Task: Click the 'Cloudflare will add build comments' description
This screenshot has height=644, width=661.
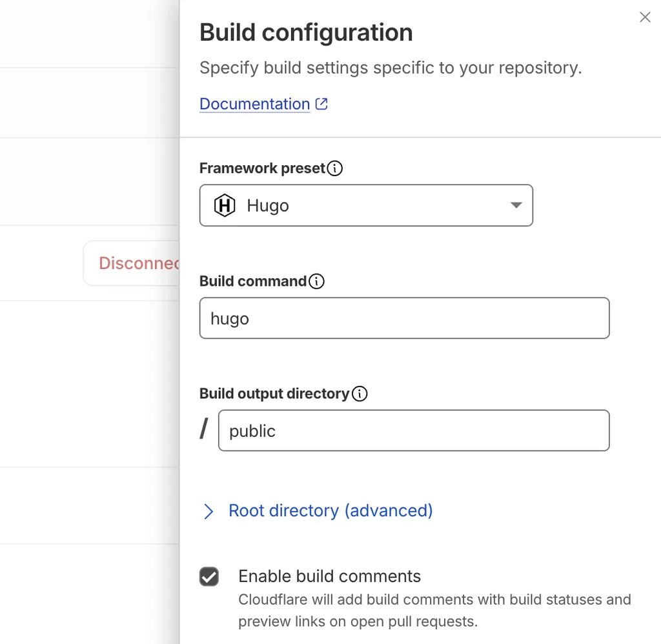Action: (x=434, y=610)
